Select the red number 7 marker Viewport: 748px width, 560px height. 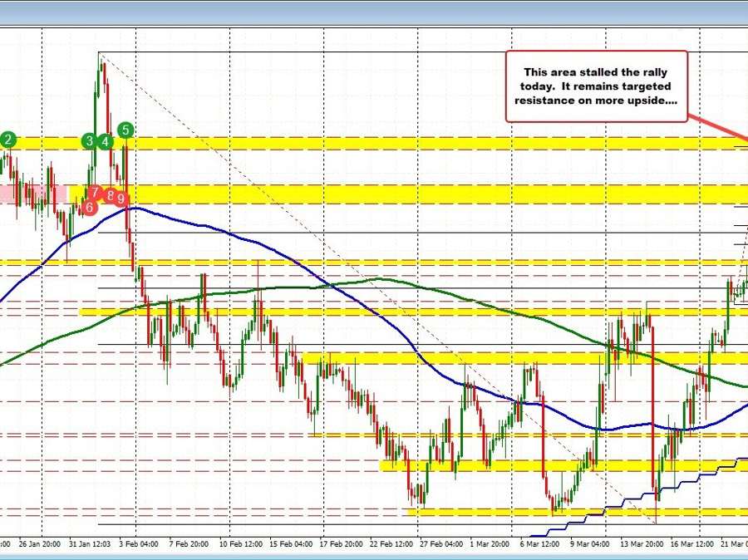95,193
